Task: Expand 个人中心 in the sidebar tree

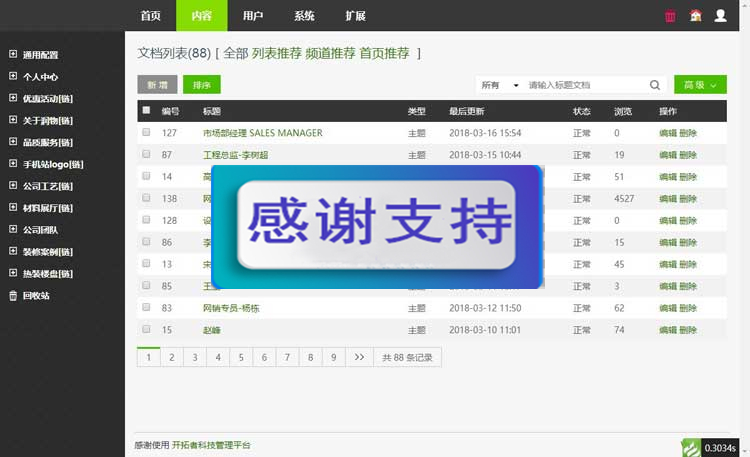Action: [13, 76]
